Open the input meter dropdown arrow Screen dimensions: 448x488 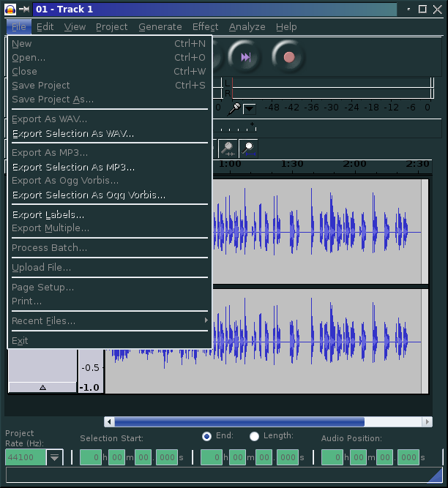pyautogui.click(x=250, y=108)
